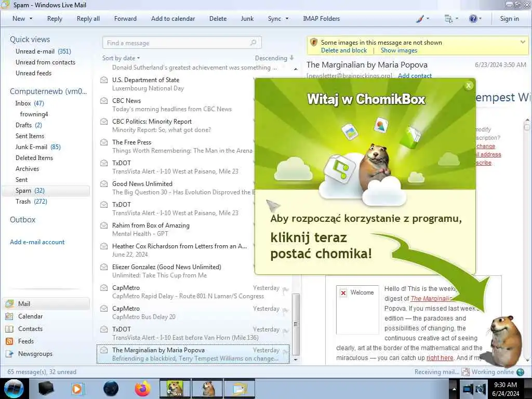Click message list scrollbar thumb
This screenshot has width=532, height=399.
(296, 324)
